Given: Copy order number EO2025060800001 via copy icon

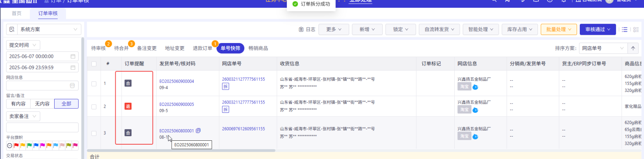Looking at the screenshot, I should 198,131.
